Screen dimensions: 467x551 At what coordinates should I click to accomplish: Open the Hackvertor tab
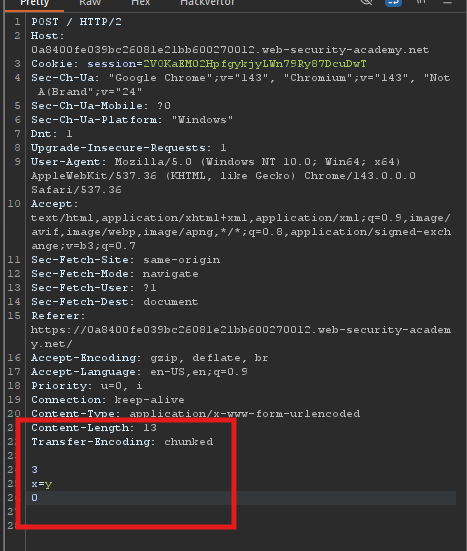[x=207, y=3]
